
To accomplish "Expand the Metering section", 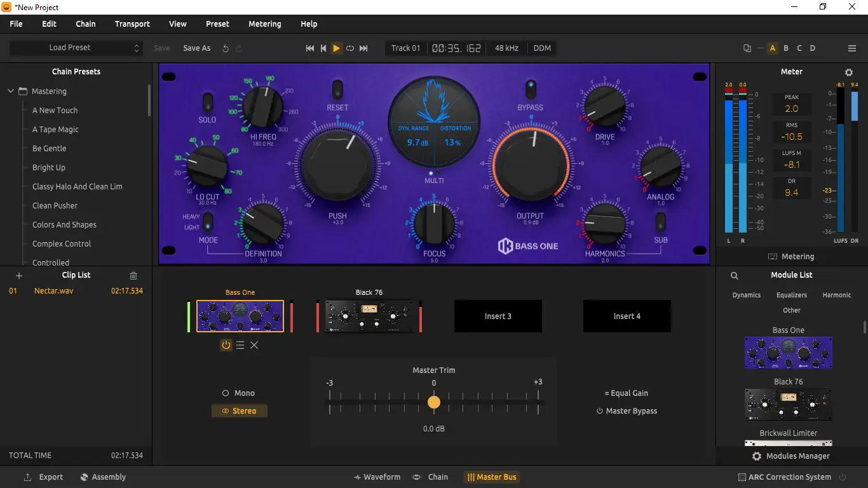I will 791,257.
